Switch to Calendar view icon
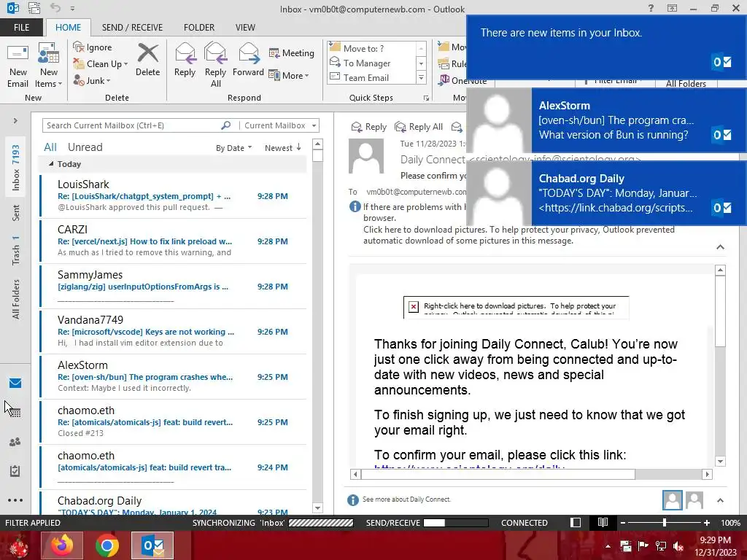Viewport: 747px width, 560px height. click(15, 413)
